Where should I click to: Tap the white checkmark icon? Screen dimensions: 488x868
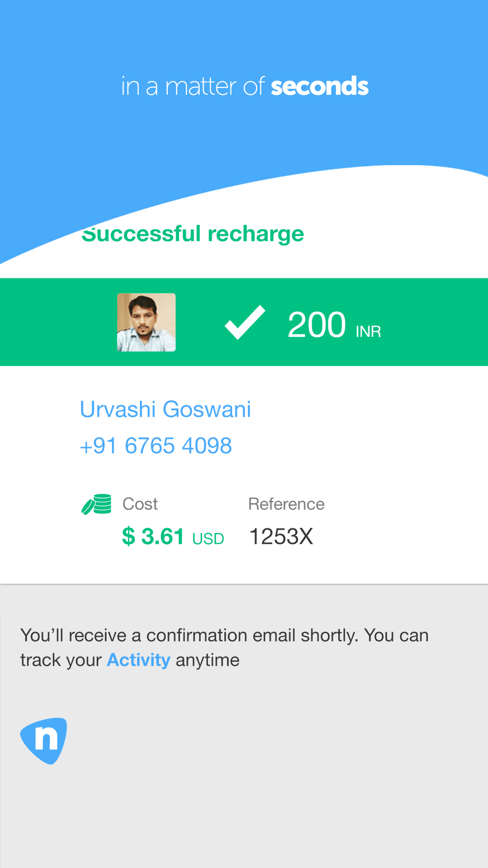pos(244,322)
